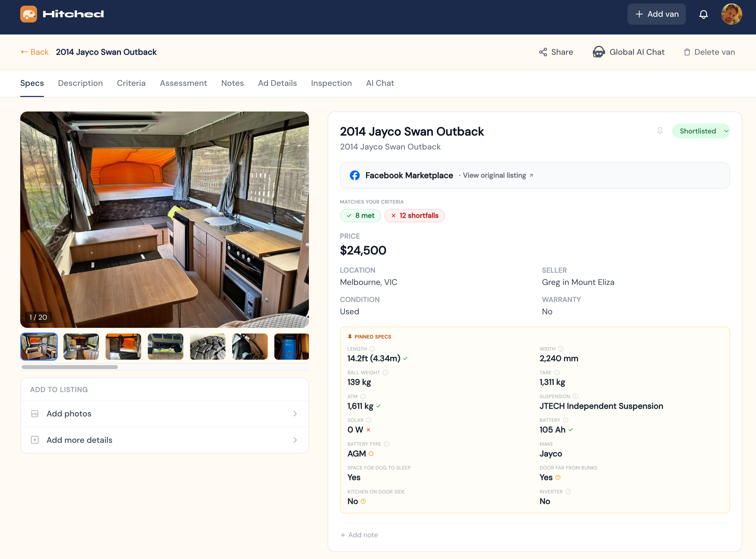Click the question icon beside Door Far From Bunks Yes
Screen dimensions: 756x559
coord(558,477)
